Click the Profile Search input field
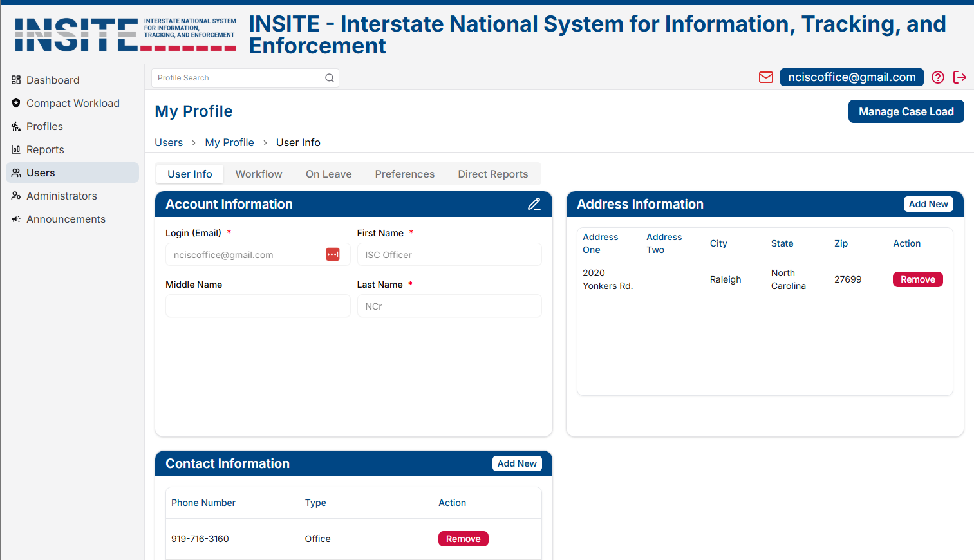The height and width of the screenshot is (560, 974). 245,78
